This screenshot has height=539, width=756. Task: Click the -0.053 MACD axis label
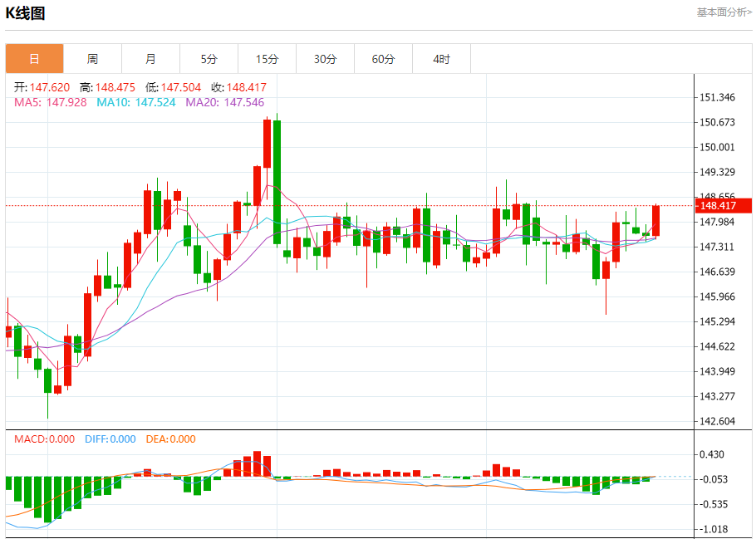point(714,480)
